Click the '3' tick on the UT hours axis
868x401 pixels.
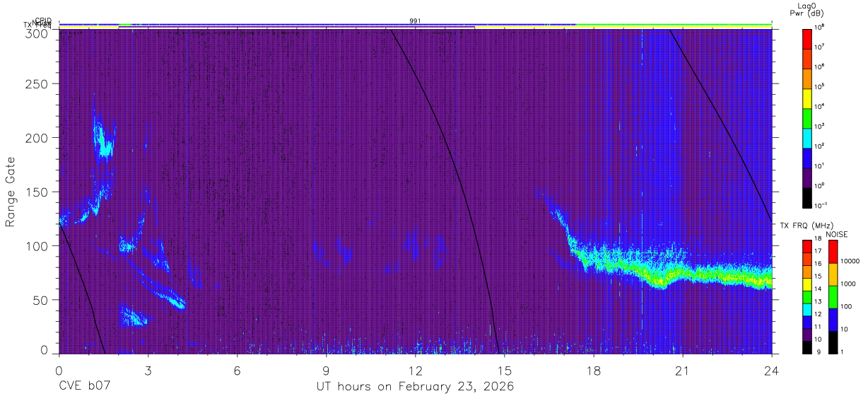(x=148, y=370)
